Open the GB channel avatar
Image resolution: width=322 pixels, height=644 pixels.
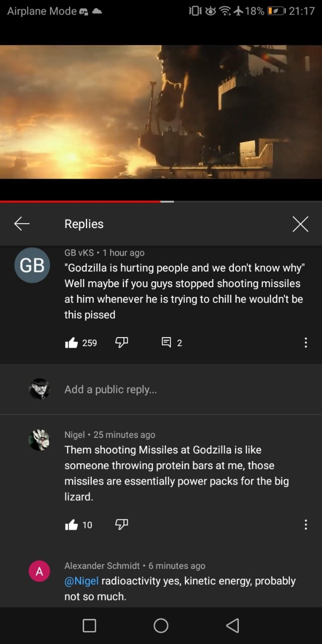pos(32,265)
